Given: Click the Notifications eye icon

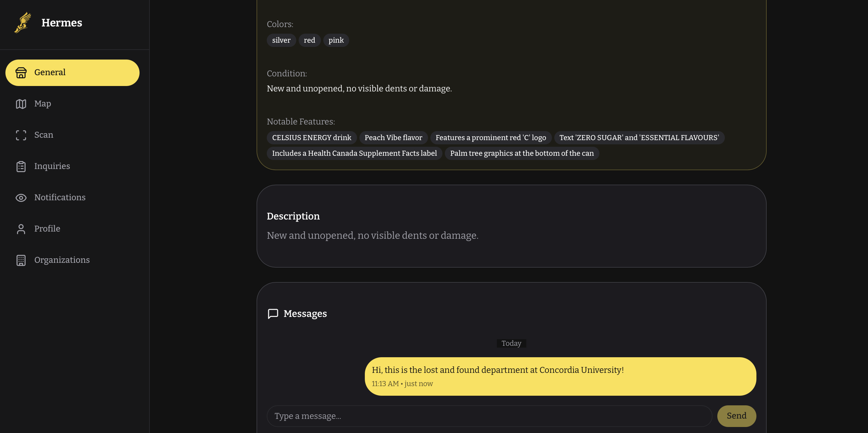Looking at the screenshot, I should [x=21, y=198].
